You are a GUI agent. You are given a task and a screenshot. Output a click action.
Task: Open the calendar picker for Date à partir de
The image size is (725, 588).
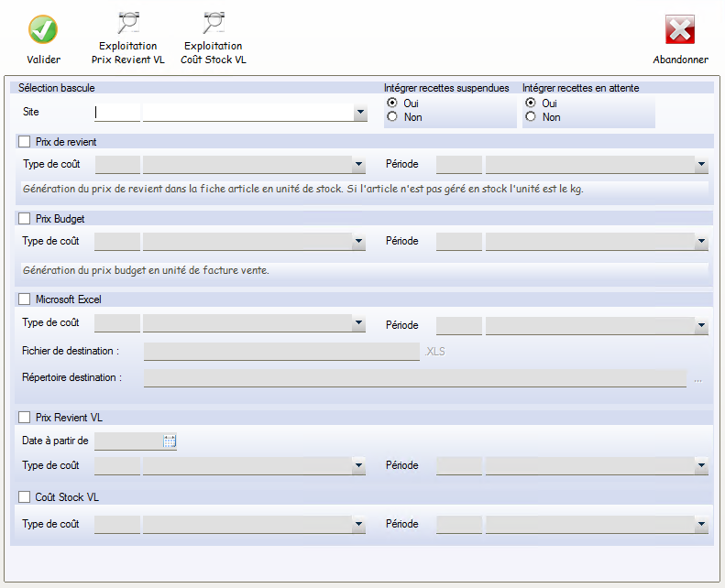click(x=170, y=441)
